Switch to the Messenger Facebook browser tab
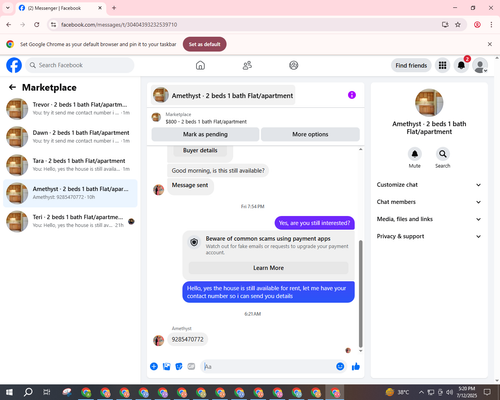The width and height of the screenshot is (500, 400). coord(60,8)
